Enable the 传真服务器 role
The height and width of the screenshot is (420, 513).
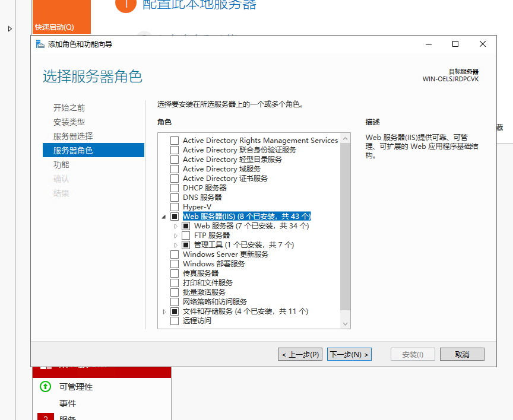pos(174,273)
